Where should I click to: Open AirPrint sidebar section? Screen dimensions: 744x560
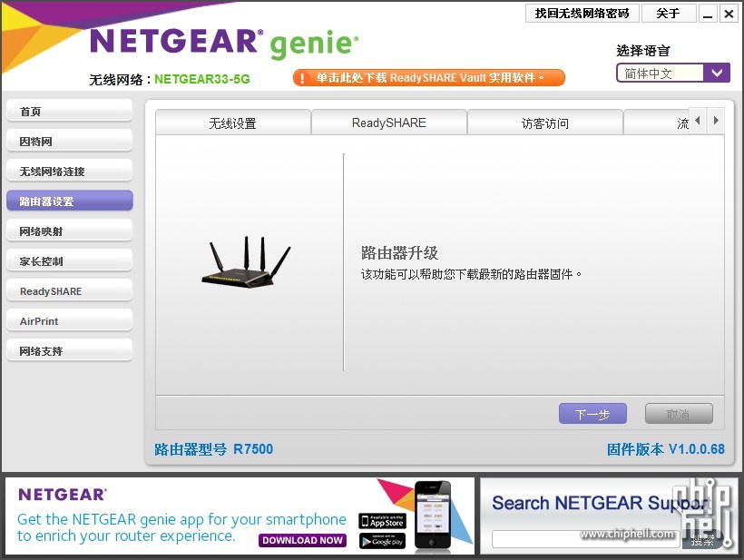pos(69,320)
